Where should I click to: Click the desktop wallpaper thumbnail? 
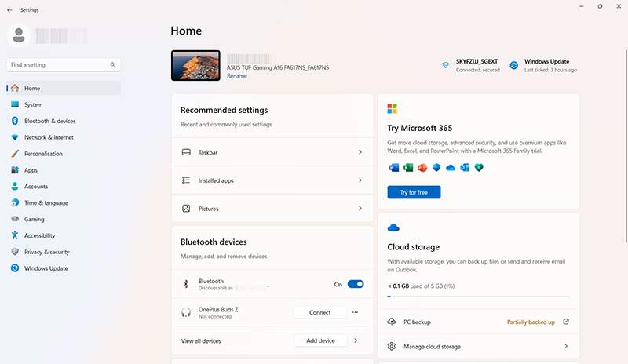(195, 65)
